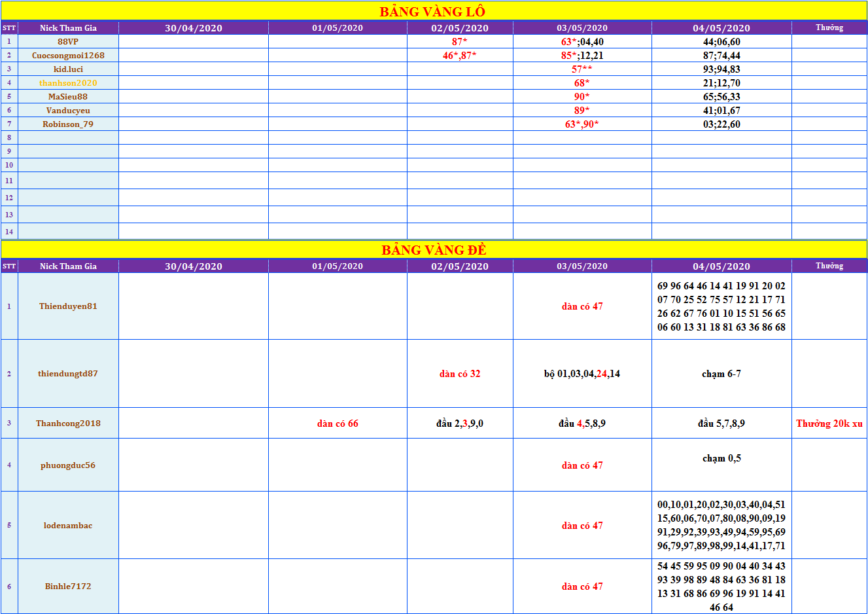This screenshot has height=614, width=868.
Task: Select '01/05/2020' header in Đề table
Action: pyautogui.click(x=338, y=266)
